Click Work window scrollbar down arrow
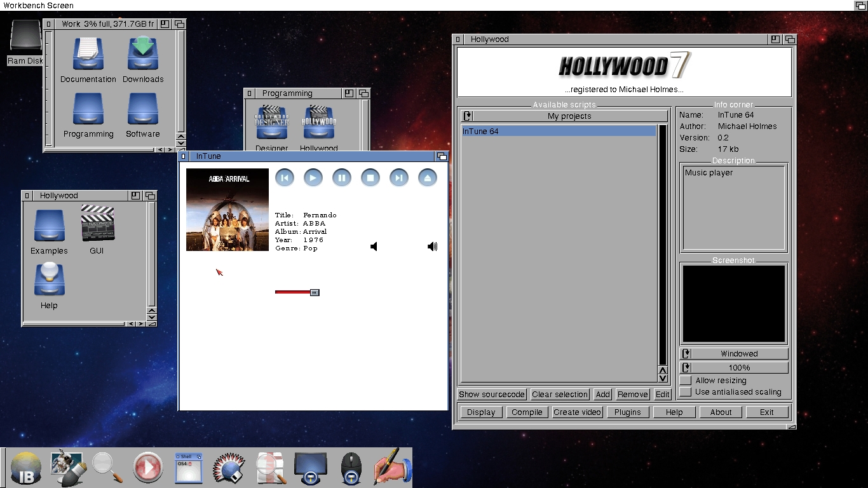 [x=181, y=143]
